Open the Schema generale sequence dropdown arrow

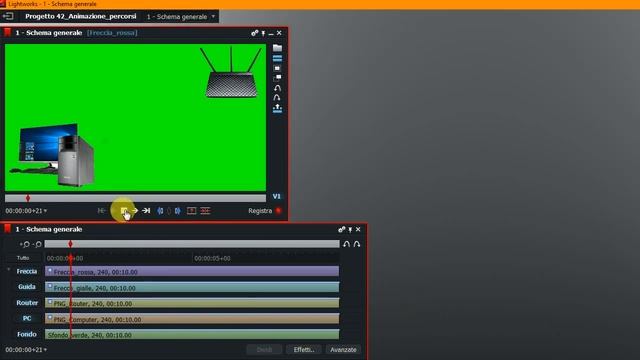213,16
